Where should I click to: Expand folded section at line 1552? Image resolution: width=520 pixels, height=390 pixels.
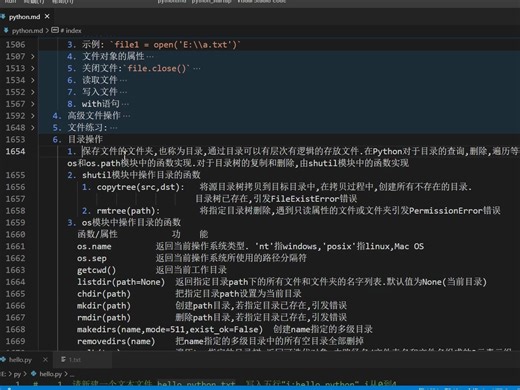(x=33, y=92)
